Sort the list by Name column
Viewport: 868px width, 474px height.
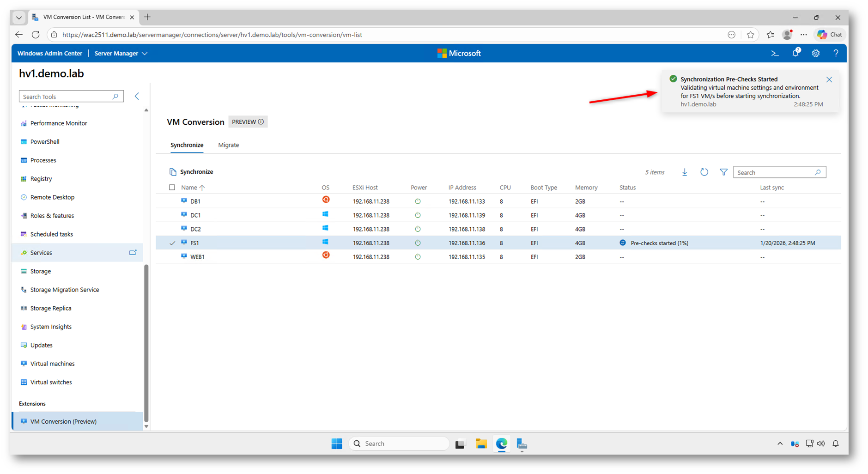pyautogui.click(x=189, y=188)
